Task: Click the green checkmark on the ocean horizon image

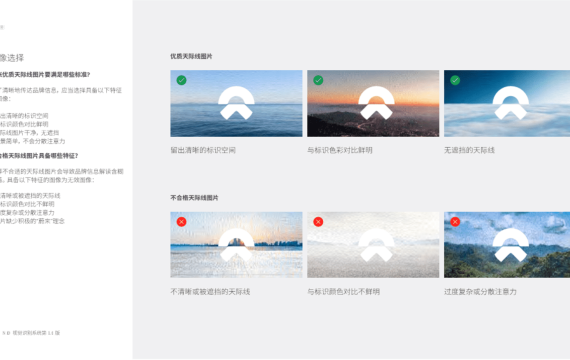Action: (181, 80)
